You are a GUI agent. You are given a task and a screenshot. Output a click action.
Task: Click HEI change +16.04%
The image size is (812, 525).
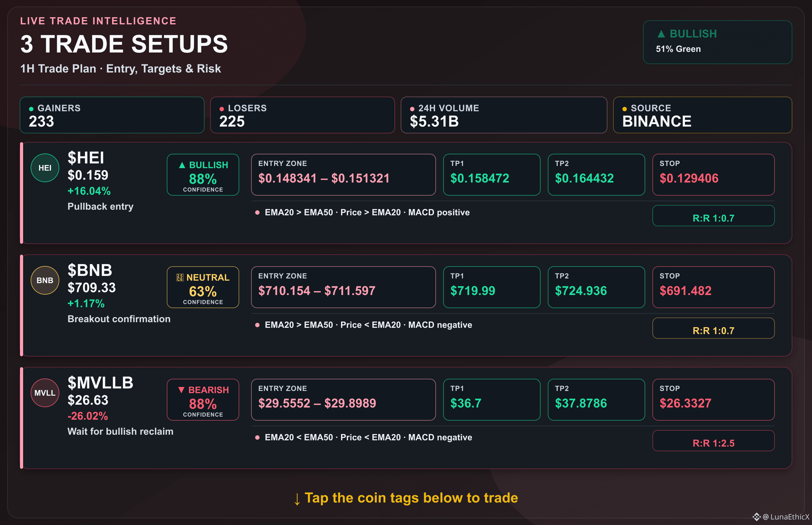pyautogui.click(x=89, y=191)
